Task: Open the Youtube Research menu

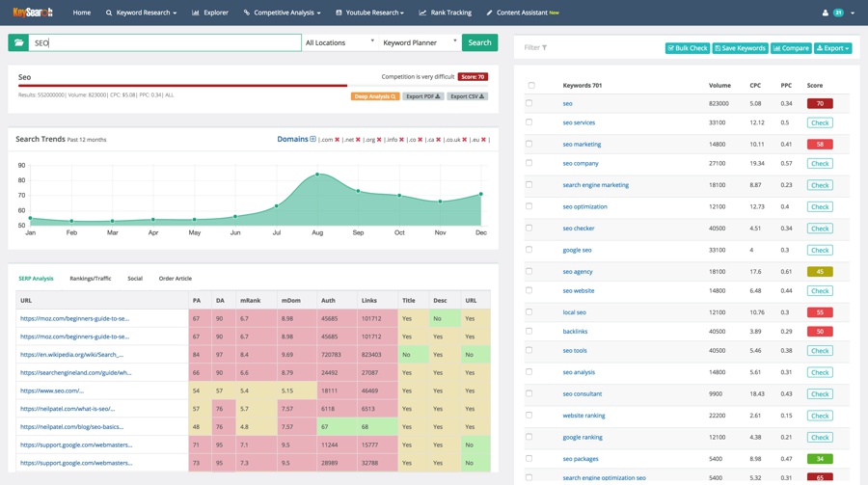Action: pyautogui.click(x=369, y=13)
